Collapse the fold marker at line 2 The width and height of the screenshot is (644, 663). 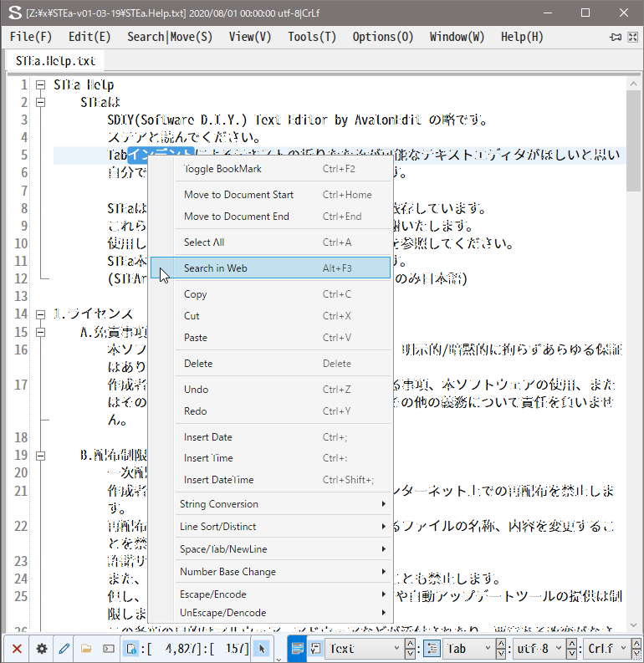point(41,102)
